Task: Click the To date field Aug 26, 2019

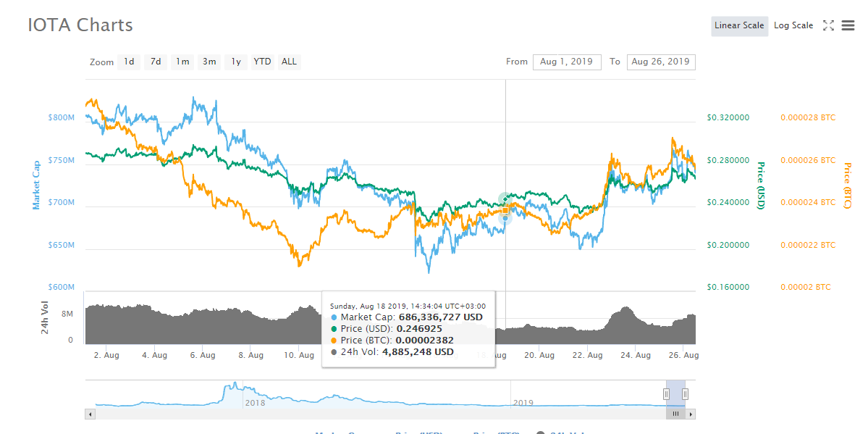Action: tap(660, 62)
